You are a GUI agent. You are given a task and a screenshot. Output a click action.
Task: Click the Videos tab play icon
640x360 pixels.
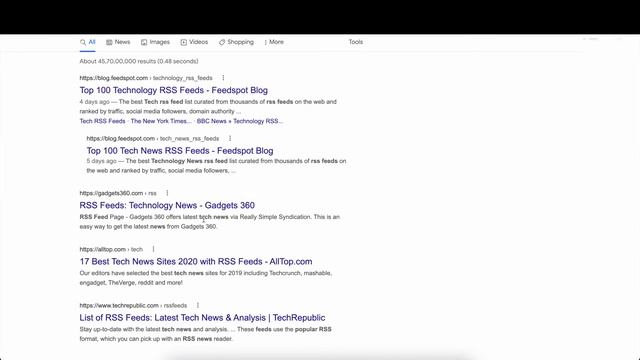click(x=184, y=42)
